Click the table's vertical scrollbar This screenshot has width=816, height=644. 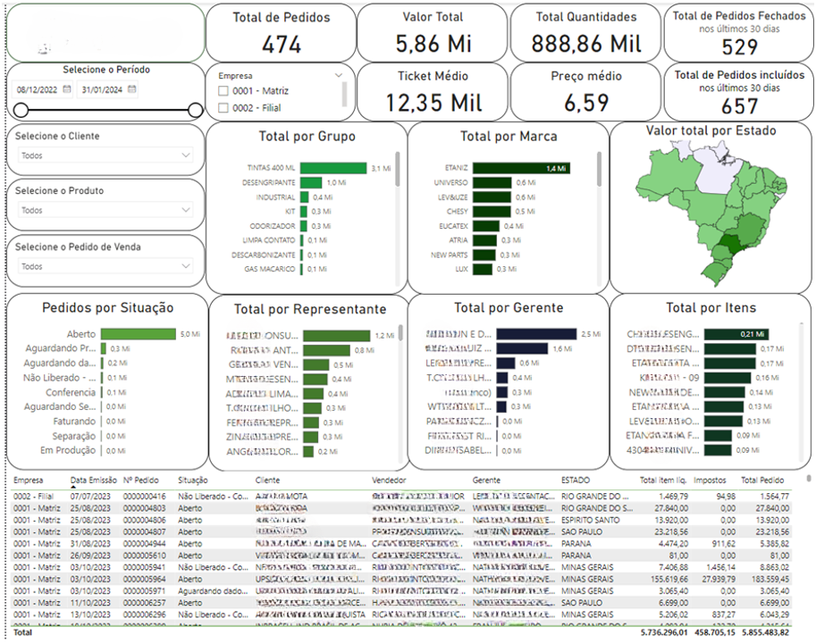808,478
